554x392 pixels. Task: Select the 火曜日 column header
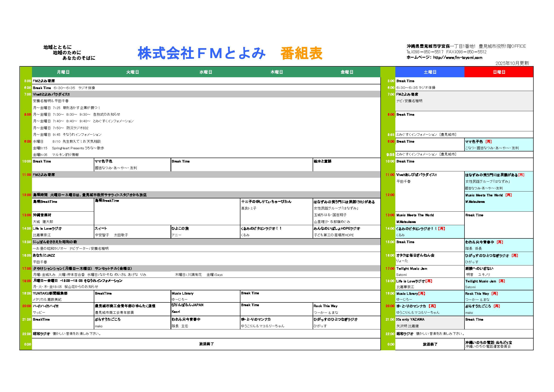(132, 72)
